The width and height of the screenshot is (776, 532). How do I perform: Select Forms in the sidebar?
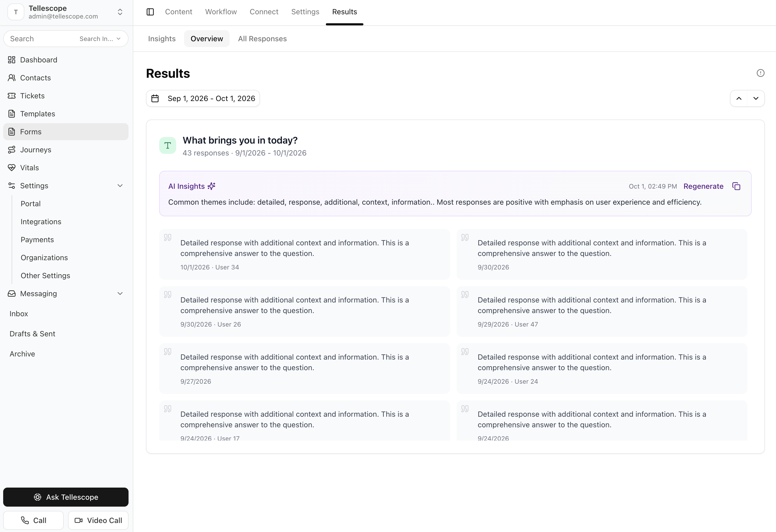66,132
